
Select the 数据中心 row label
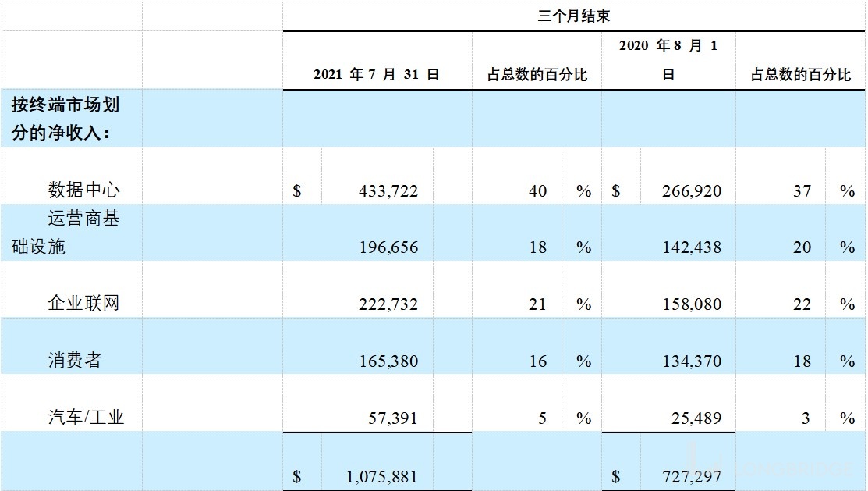tap(83, 190)
